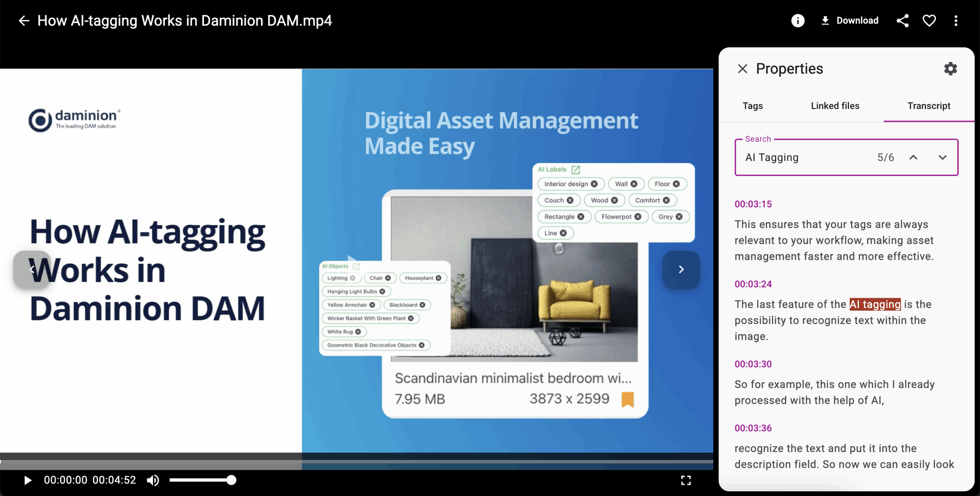980x496 pixels.
Task: Click the Download button
Action: pyautogui.click(x=850, y=21)
